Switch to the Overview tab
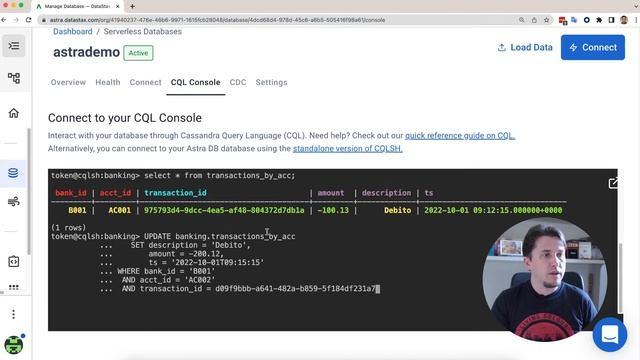The height and width of the screenshot is (360, 640). point(68,82)
